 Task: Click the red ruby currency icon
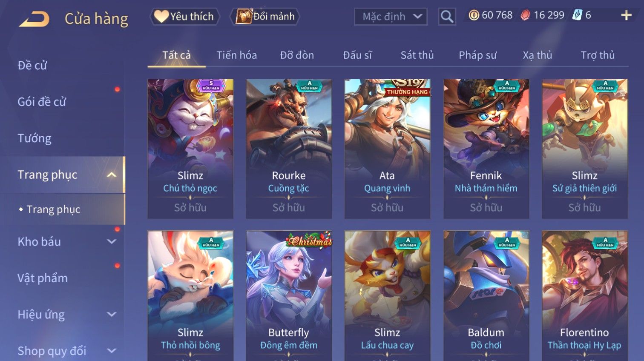tap(526, 15)
